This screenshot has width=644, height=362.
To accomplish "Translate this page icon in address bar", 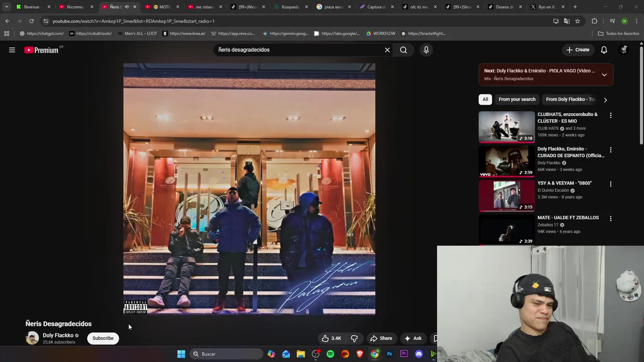I will pyautogui.click(x=567, y=21).
